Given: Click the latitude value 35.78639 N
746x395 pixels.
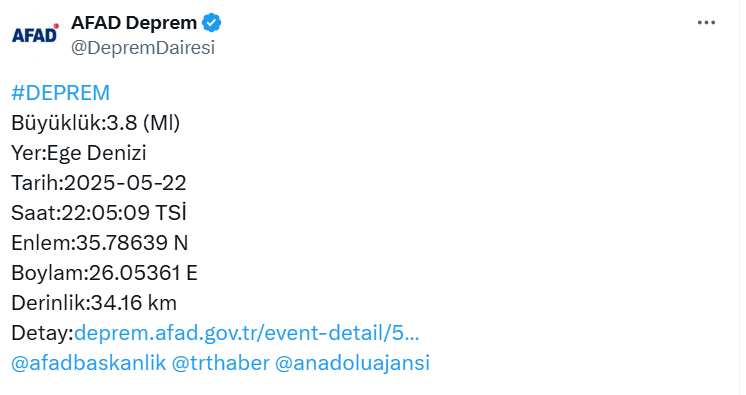Looking at the screenshot, I should [x=132, y=243].
